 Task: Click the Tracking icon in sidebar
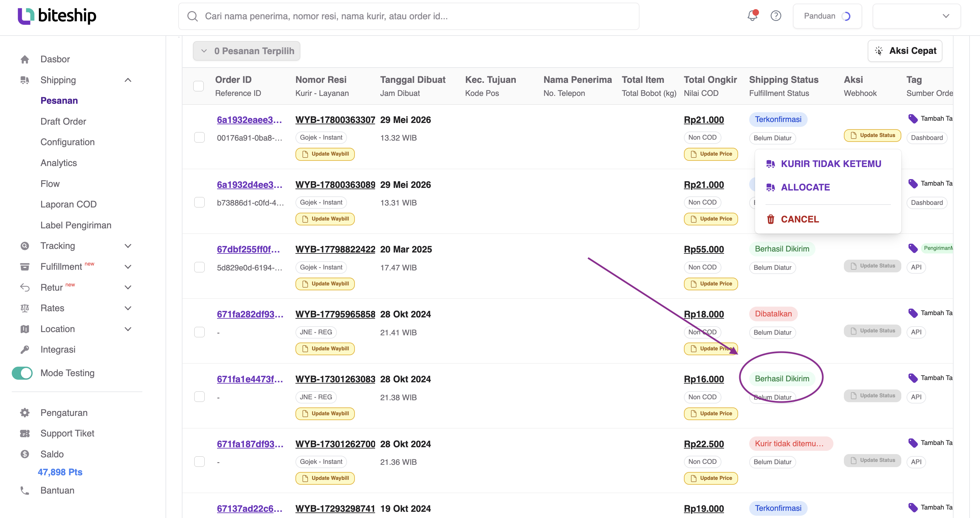pyautogui.click(x=25, y=246)
